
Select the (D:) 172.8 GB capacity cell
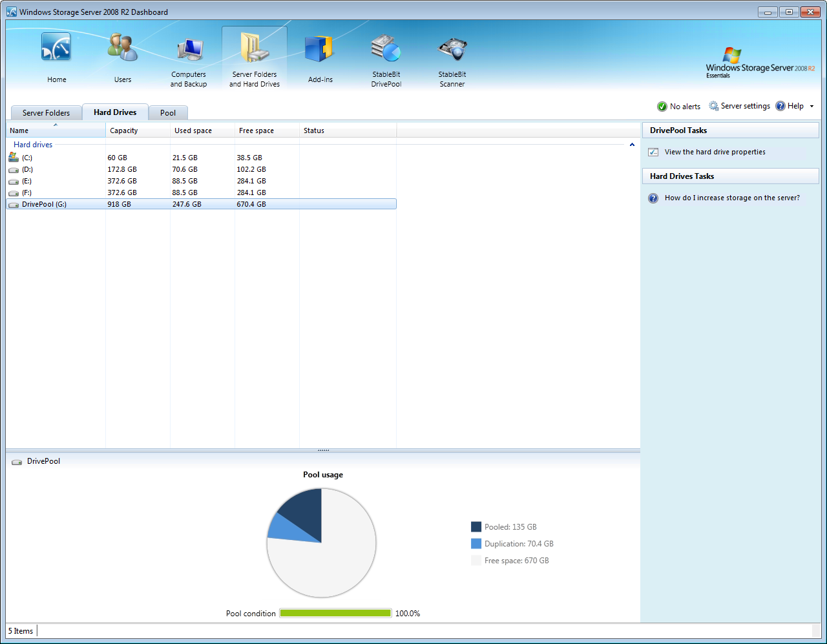pos(122,169)
